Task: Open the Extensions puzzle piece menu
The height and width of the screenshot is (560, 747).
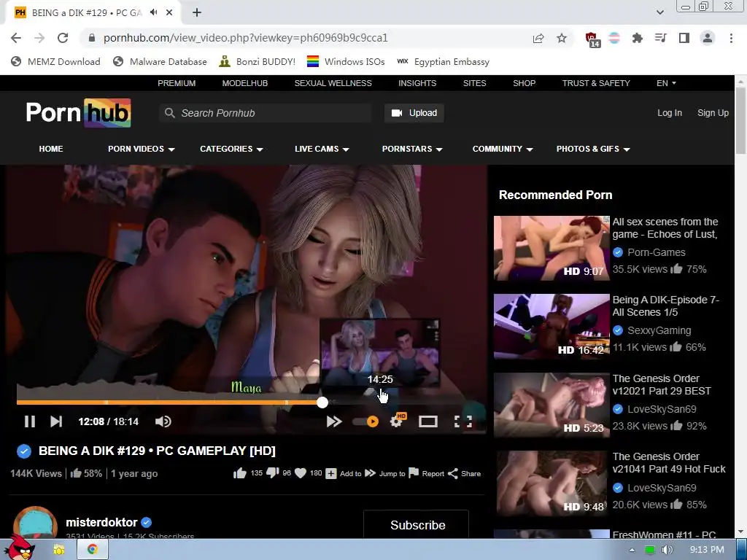Action: tap(637, 38)
